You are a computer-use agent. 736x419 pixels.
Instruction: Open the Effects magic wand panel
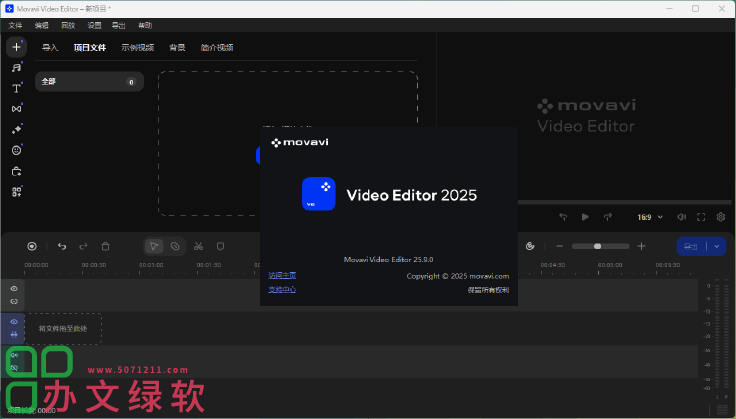coord(16,130)
